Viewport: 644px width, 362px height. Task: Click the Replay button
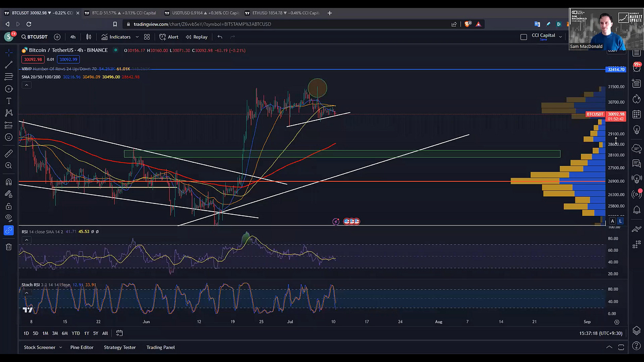(196, 37)
